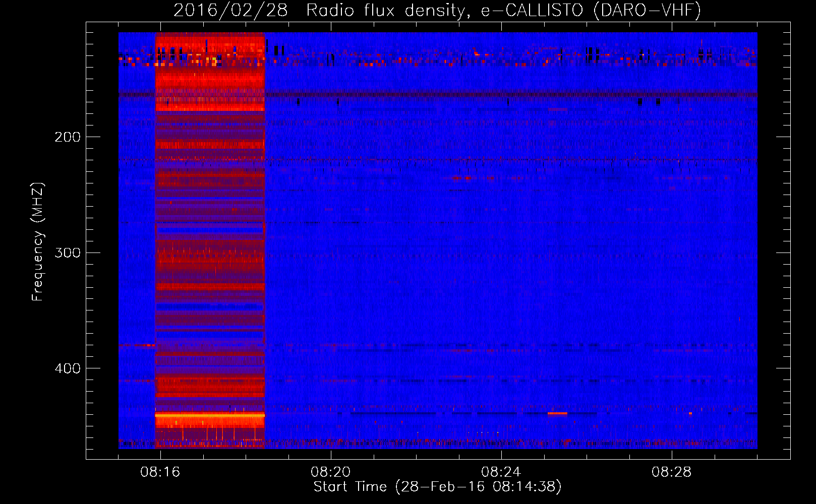Click the '300' frequency axis label
The height and width of the screenshot is (504, 816).
point(68,253)
